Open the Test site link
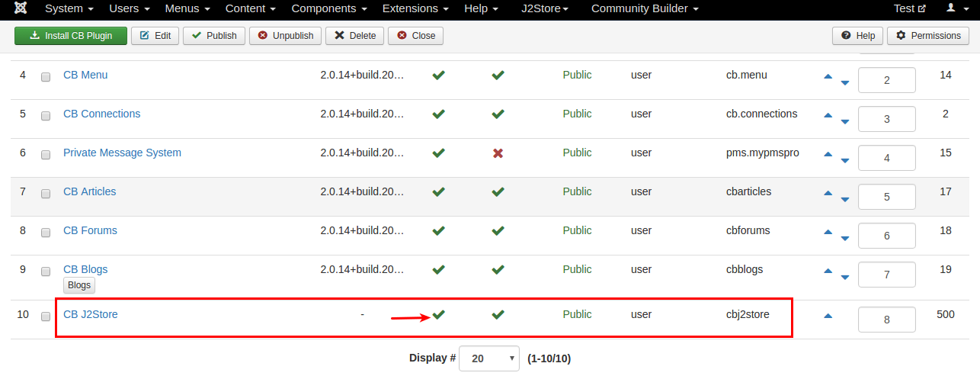 910,8
